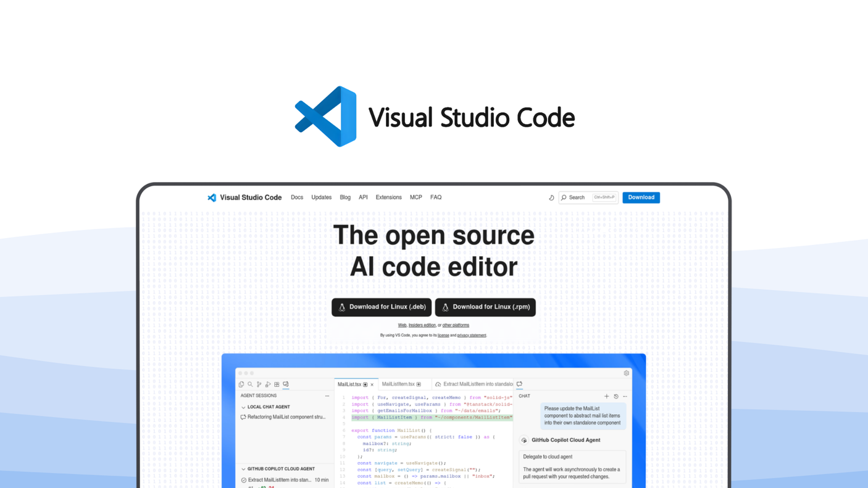Open the Source Control view icon
Image resolution: width=868 pixels, height=488 pixels.
pyautogui.click(x=259, y=384)
